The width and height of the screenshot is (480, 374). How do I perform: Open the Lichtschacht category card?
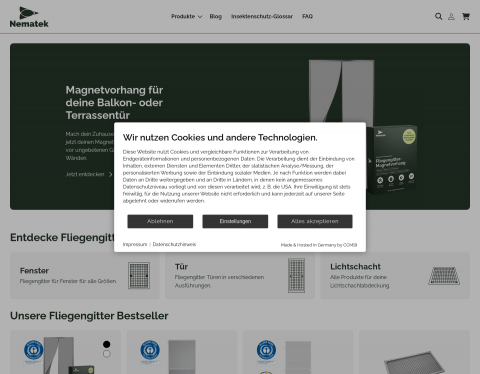point(395,276)
